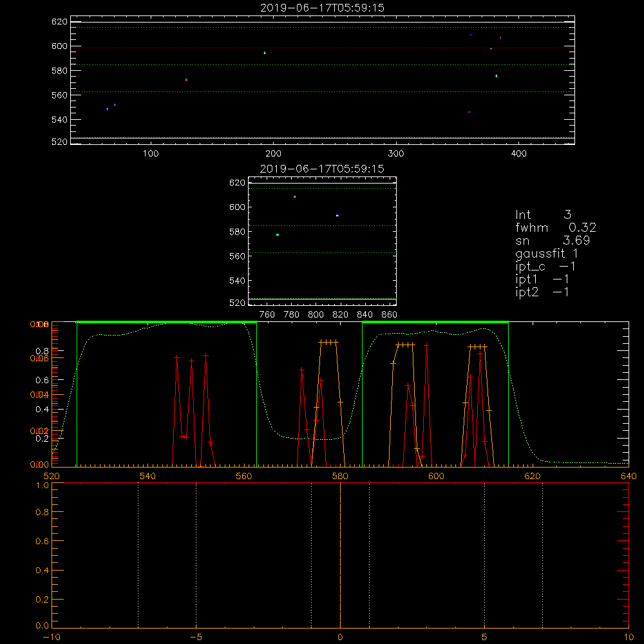Select the 'ipt1 -1' readout line
Screen dimensions: 644x644
(542, 279)
